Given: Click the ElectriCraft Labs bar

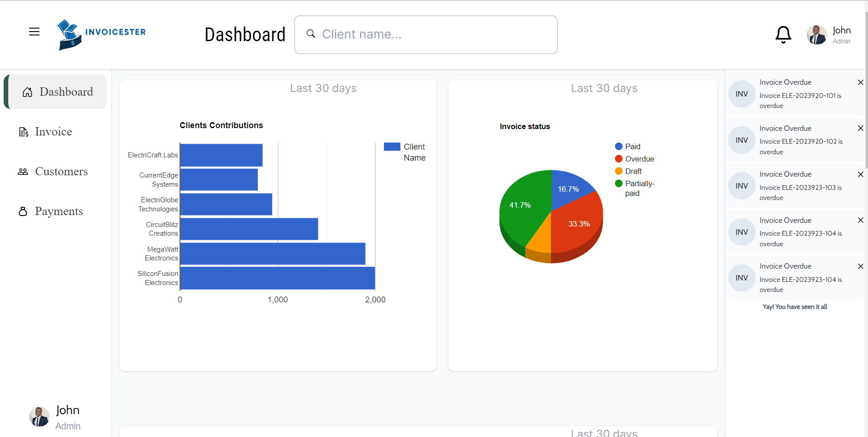Looking at the screenshot, I should coord(221,155).
